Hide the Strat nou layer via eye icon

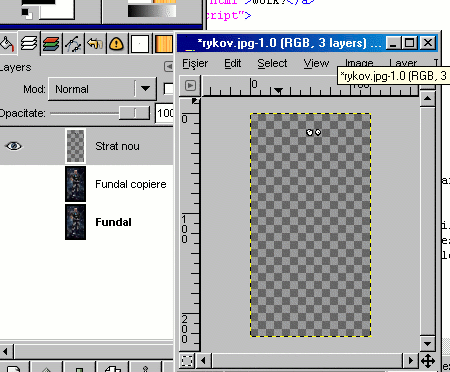[x=14, y=146]
